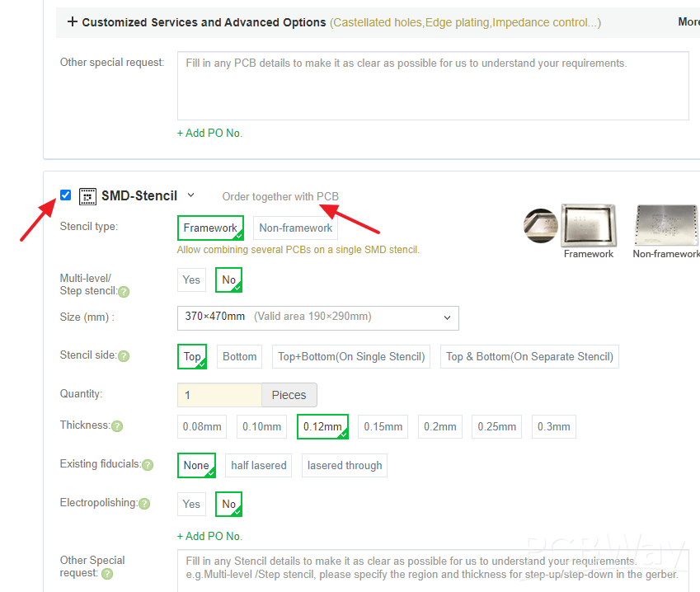View the Framework stencil thumbnail
700x592 pixels.
pyautogui.click(x=589, y=226)
